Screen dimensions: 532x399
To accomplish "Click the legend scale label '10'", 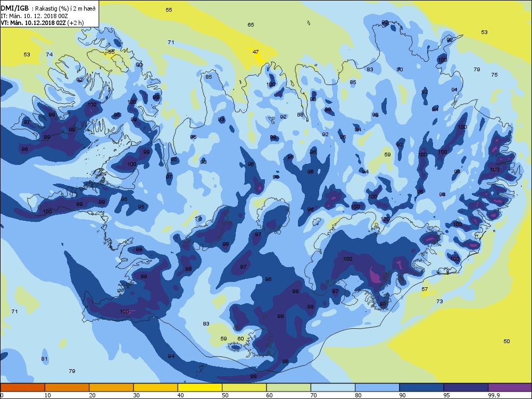I will point(47,395).
